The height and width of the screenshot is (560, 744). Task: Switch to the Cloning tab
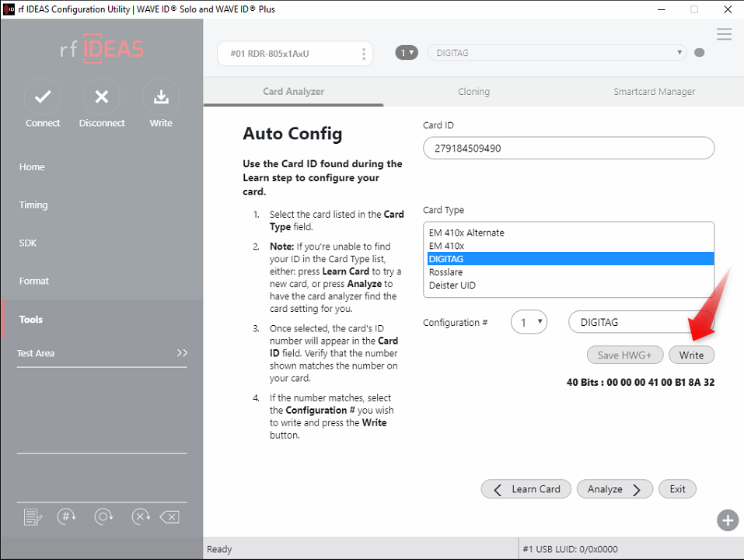pyautogui.click(x=473, y=92)
